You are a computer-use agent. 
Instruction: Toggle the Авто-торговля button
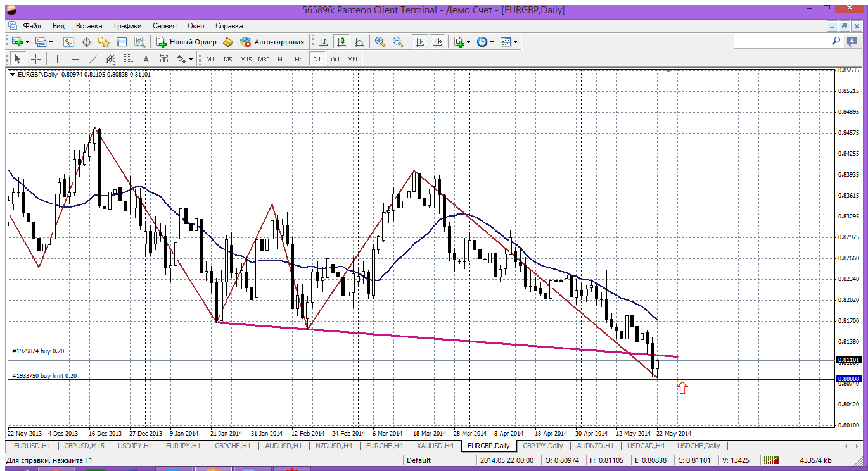pos(272,42)
